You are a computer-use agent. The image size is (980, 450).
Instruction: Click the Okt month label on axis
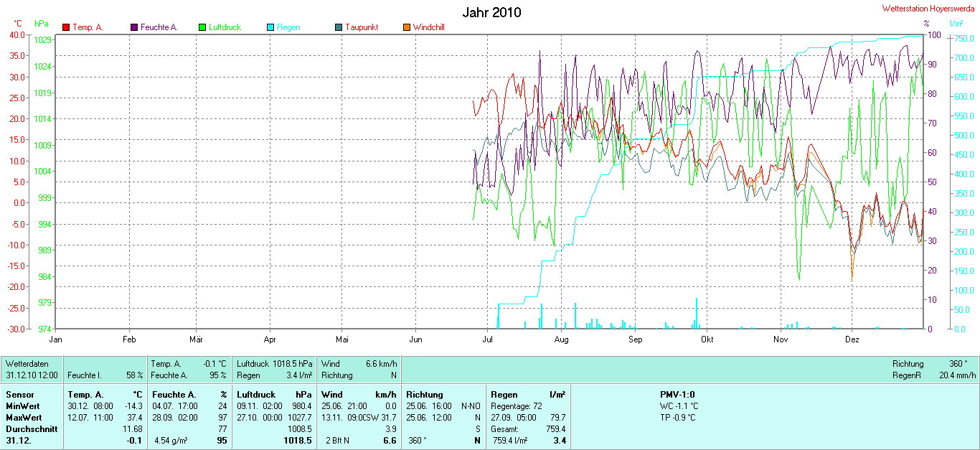707,339
